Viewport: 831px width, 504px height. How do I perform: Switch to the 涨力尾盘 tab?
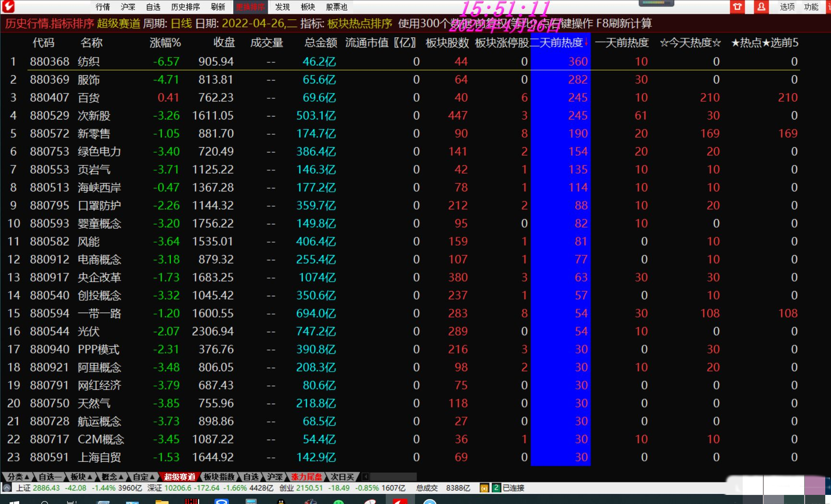point(306,477)
